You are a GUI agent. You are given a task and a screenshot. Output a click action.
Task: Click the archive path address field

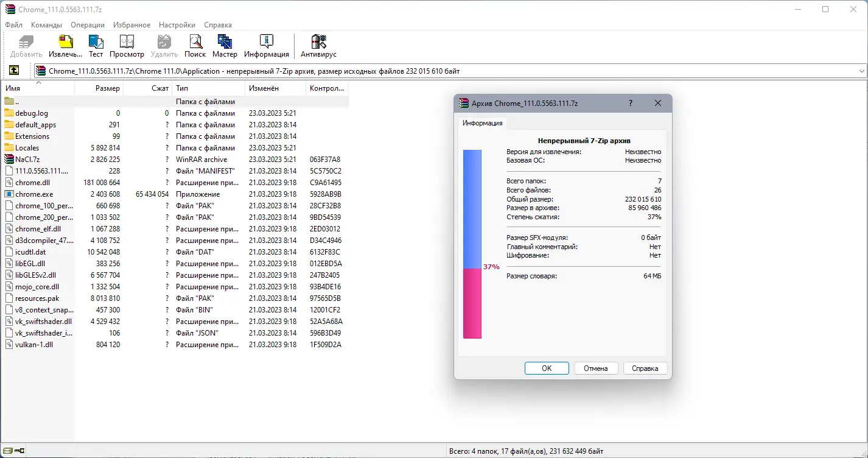pos(450,71)
